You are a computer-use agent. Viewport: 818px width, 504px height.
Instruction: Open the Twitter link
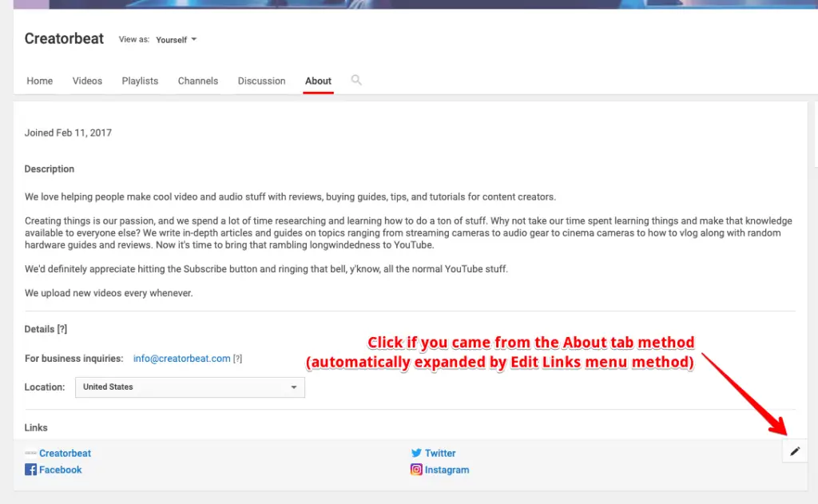[x=440, y=454]
